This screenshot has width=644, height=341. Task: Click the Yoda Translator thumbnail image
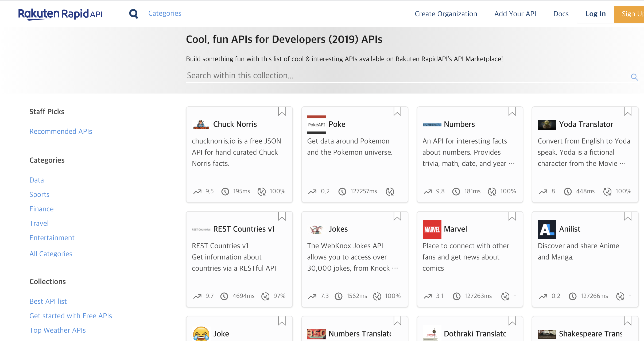547,125
